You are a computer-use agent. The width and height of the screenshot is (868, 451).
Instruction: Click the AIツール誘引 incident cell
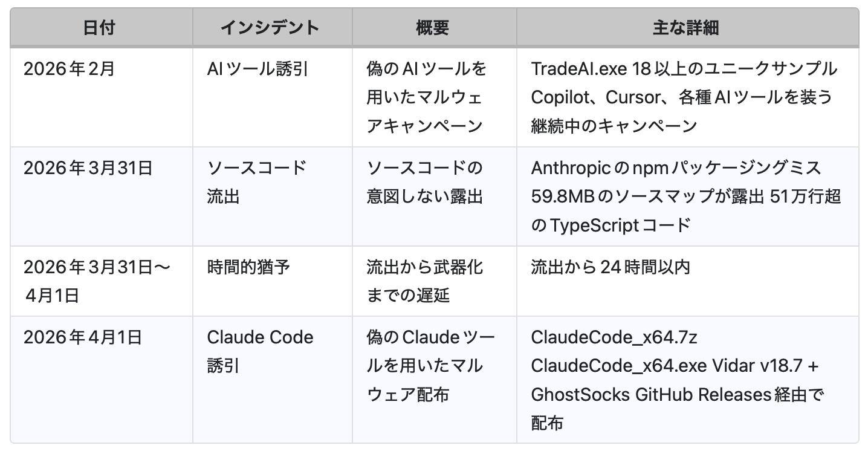pos(257,69)
